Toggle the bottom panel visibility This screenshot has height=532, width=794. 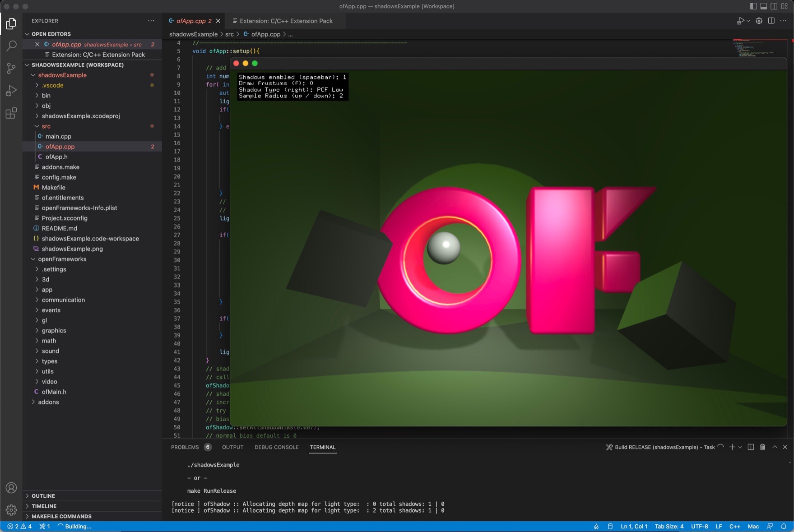coord(764,6)
